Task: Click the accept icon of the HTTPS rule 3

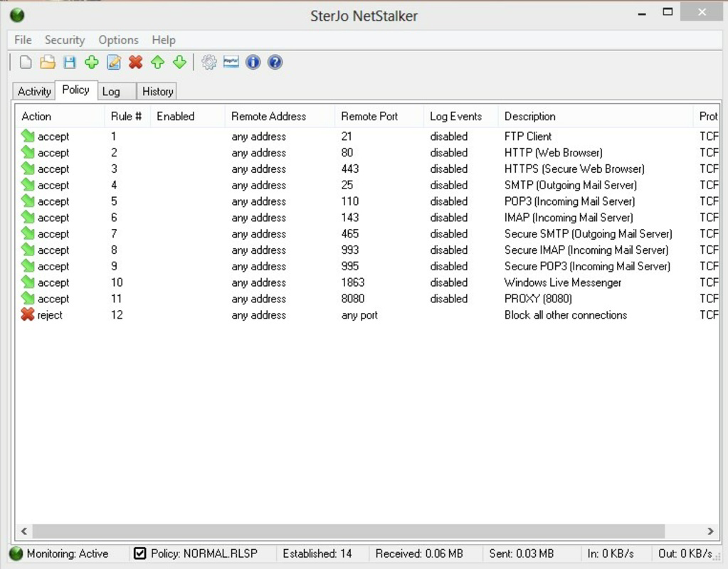Action: click(28, 169)
